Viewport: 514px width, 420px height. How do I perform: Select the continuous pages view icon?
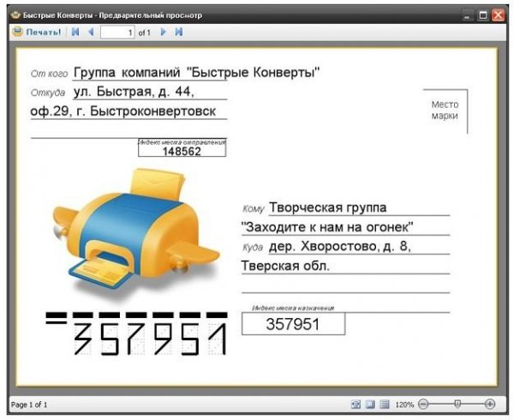(x=384, y=405)
